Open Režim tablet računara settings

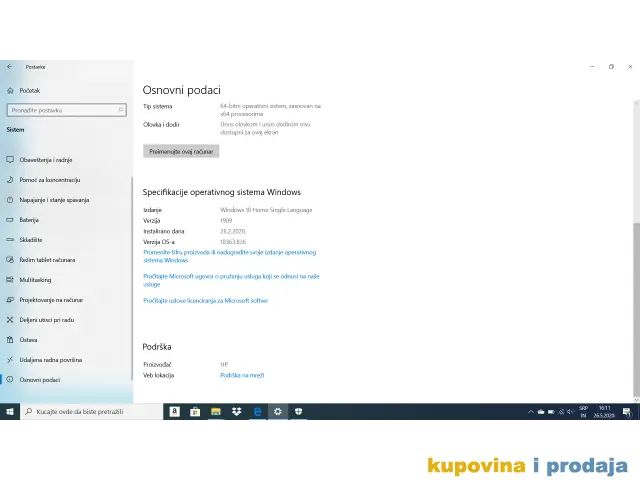[x=47, y=260]
